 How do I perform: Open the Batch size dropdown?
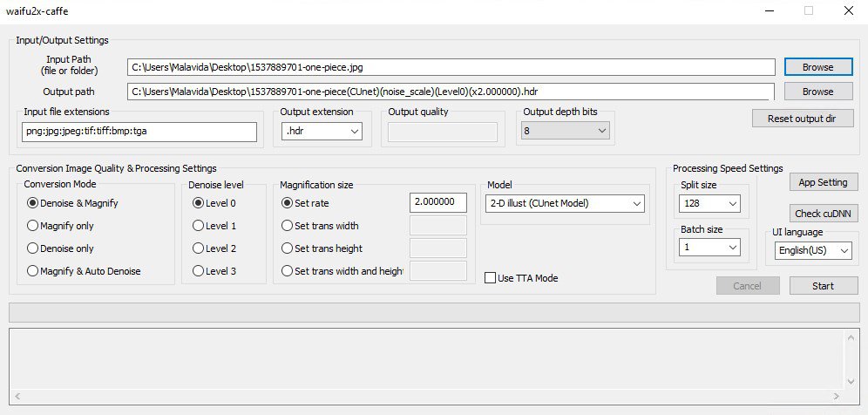[709, 247]
